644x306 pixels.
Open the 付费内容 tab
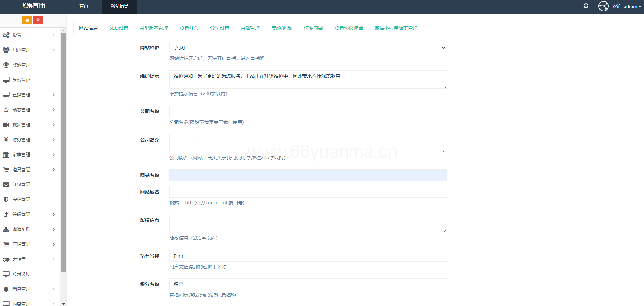313,28
